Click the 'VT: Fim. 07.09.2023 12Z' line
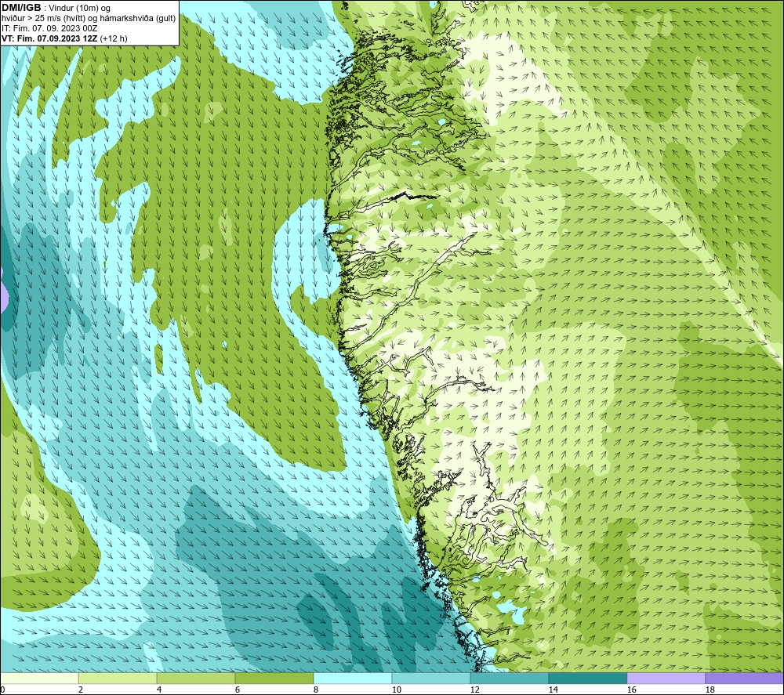784x695 pixels. click(49, 38)
